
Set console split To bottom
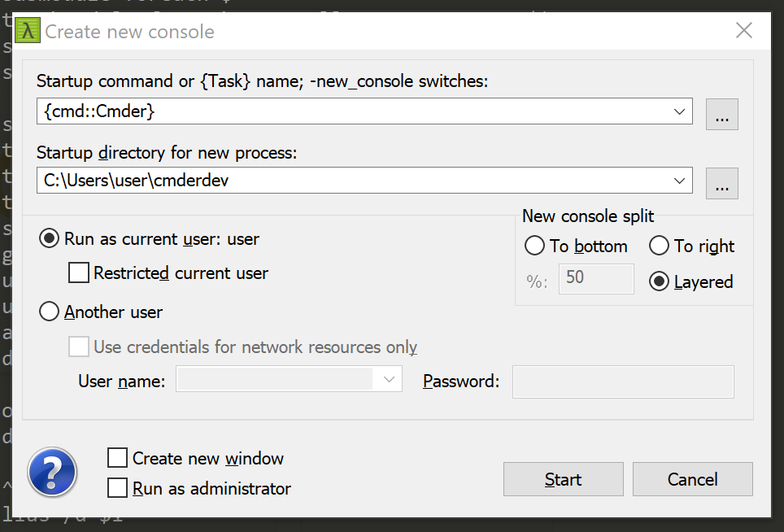534,246
